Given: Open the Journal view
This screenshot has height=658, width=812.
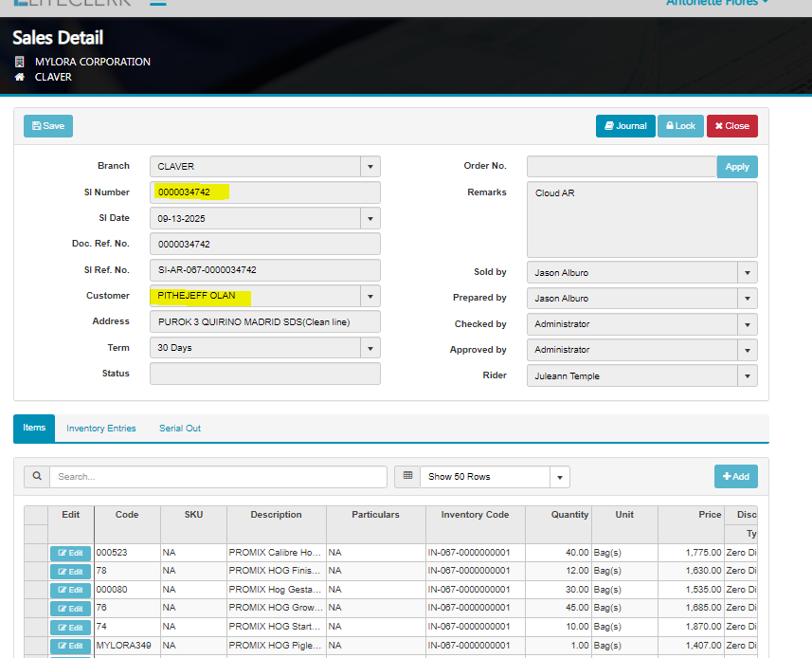Looking at the screenshot, I should [x=624, y=126].
